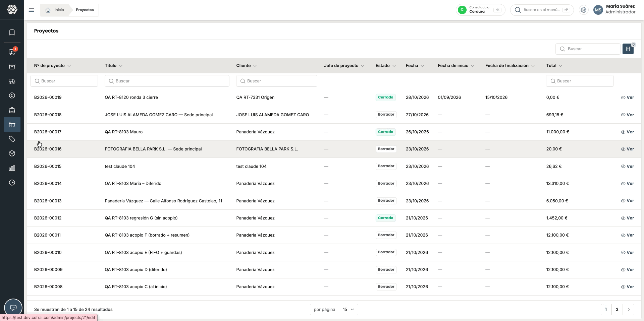
Task: Toggle the hamburger menu
Action: 32,10
